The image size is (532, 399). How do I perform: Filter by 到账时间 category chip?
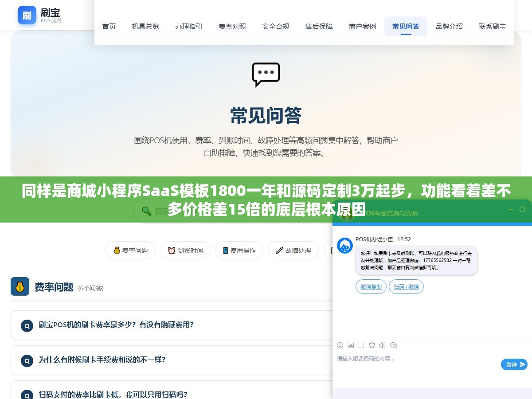[185, 250]
